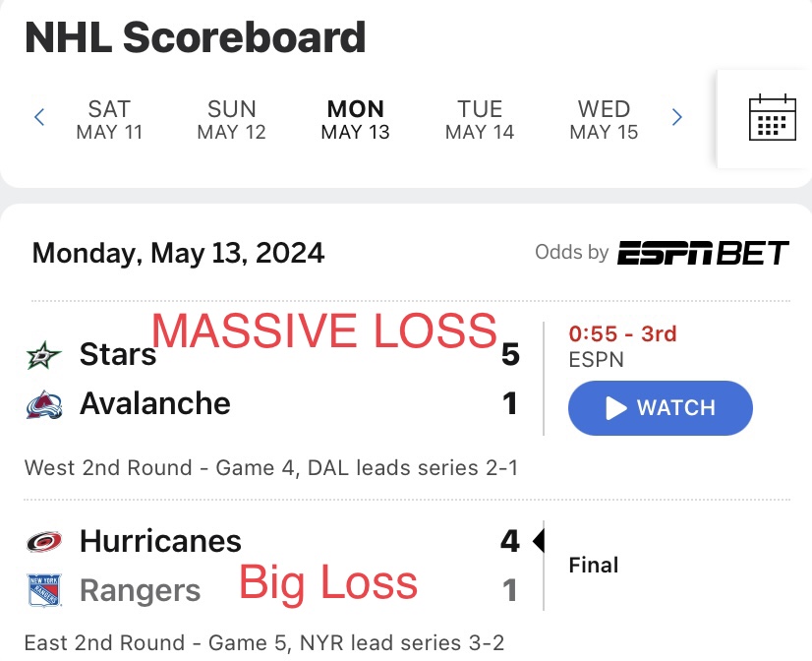Select the MON MAY 13 date tab

coord(355,120)
